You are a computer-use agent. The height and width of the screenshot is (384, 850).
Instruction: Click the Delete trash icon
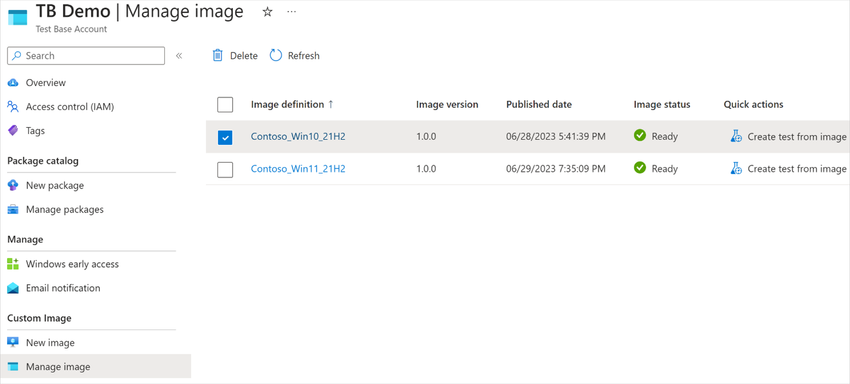217,55
